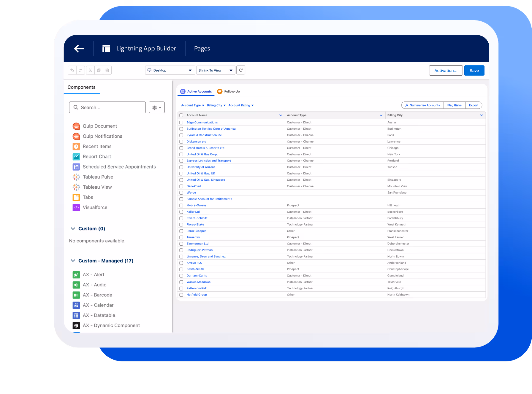Select Scheduled Service Appointments component icon
The width and height of the screenshot is (532, 394).
(76, 167)
